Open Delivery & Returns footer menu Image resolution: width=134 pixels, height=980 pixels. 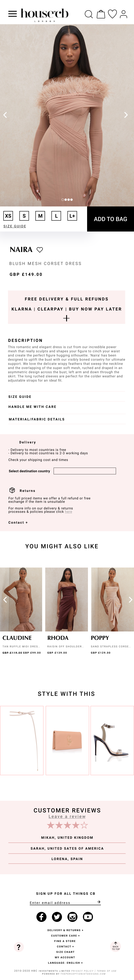65,930
